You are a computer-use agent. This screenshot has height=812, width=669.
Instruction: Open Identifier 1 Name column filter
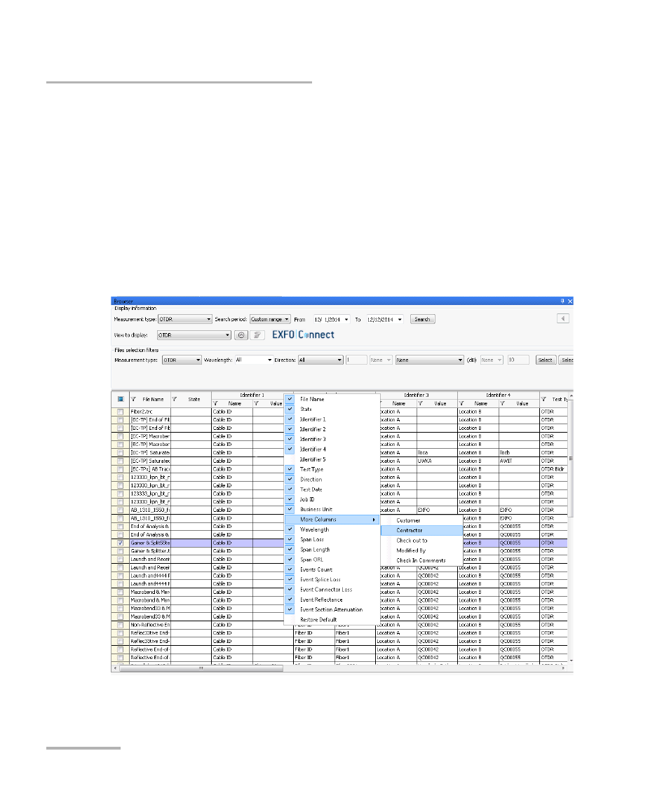coord(215,403)
